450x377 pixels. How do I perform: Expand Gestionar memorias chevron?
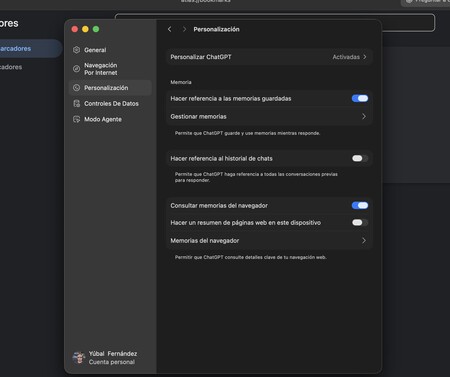click(364, 116)
